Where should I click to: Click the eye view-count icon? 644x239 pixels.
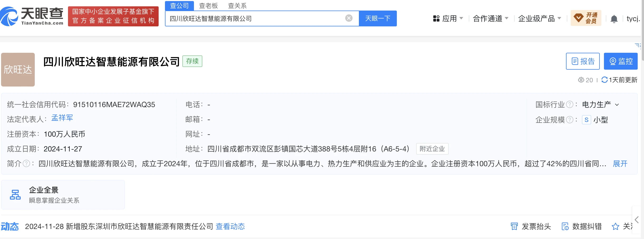581,80
